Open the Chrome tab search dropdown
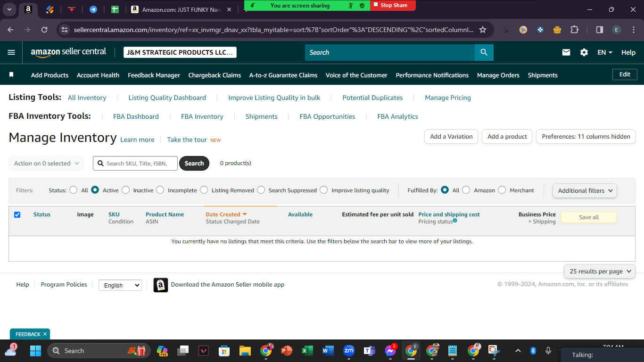Image resolution: width=644 pixels, height=362 pixels. click(9, 9)
